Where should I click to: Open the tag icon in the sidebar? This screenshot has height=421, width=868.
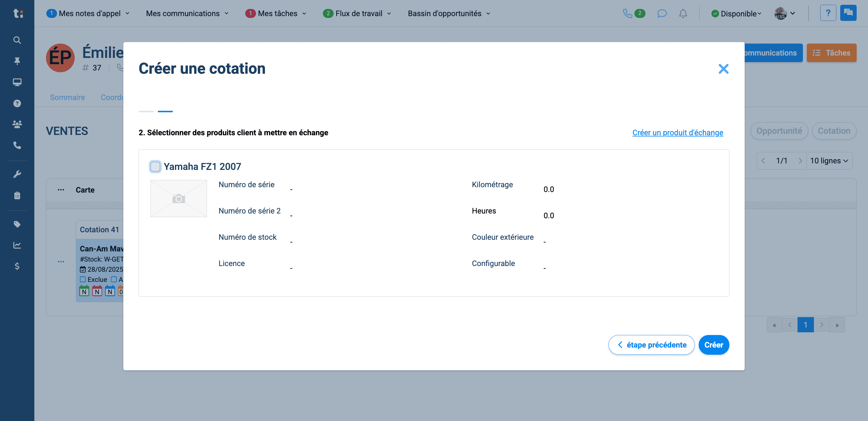[17, 224]
